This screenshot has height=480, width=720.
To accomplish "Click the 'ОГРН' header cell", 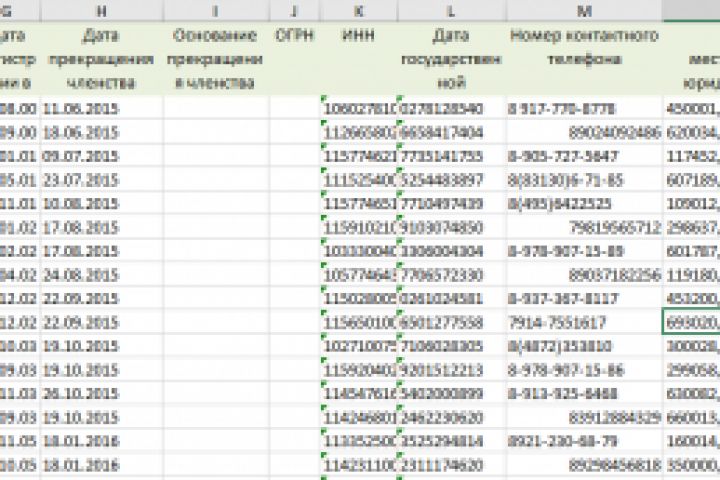I will [x=294, y=59].
